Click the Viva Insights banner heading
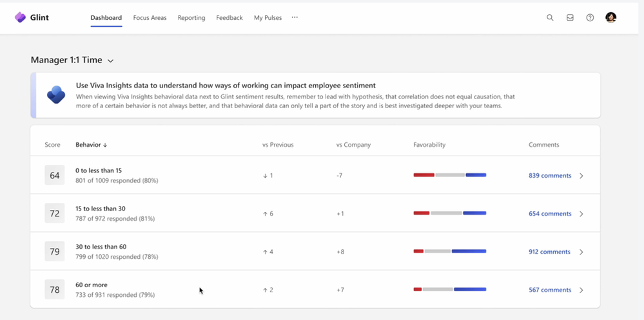The width and height of the screenshot is (644, 320). 226,86
